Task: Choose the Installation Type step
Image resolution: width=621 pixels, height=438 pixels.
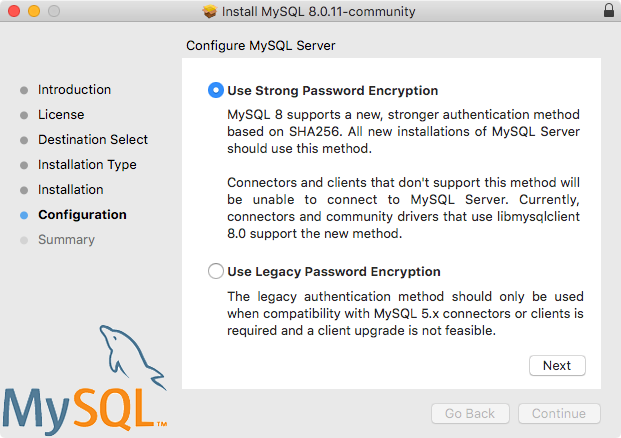Action: pyautogui.click(x=87, y=165)
